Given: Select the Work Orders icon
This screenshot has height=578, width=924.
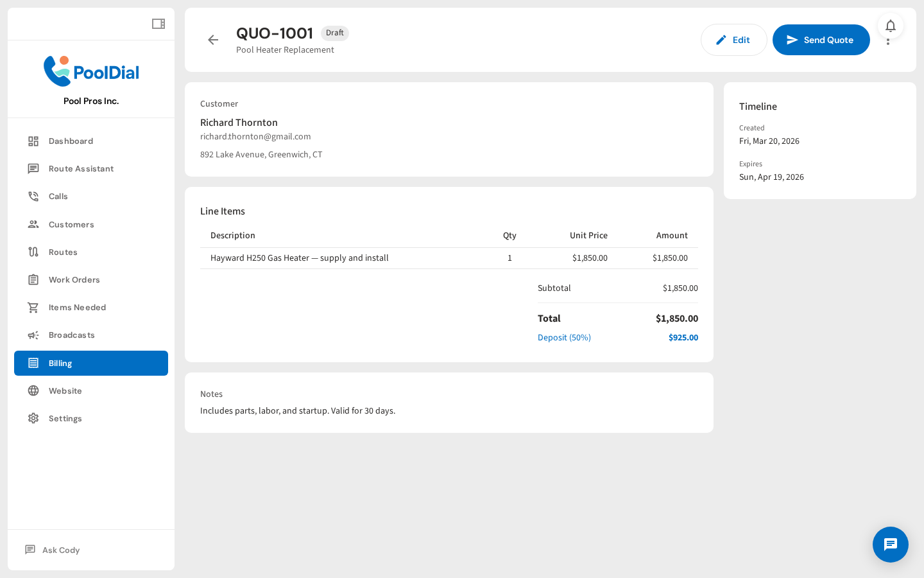Looking at the screenshot, I should click(33, 279).
